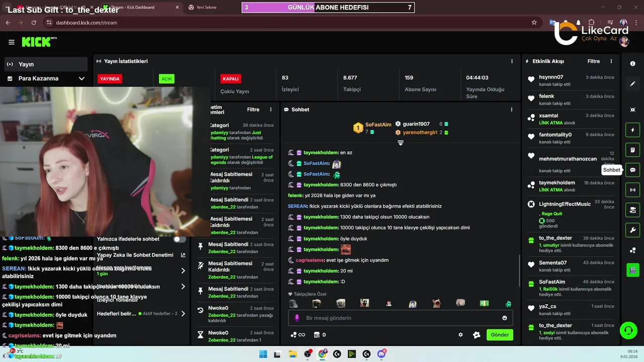Insert the green Among Us character emote
644x362 pixels.
coord(508,303)
